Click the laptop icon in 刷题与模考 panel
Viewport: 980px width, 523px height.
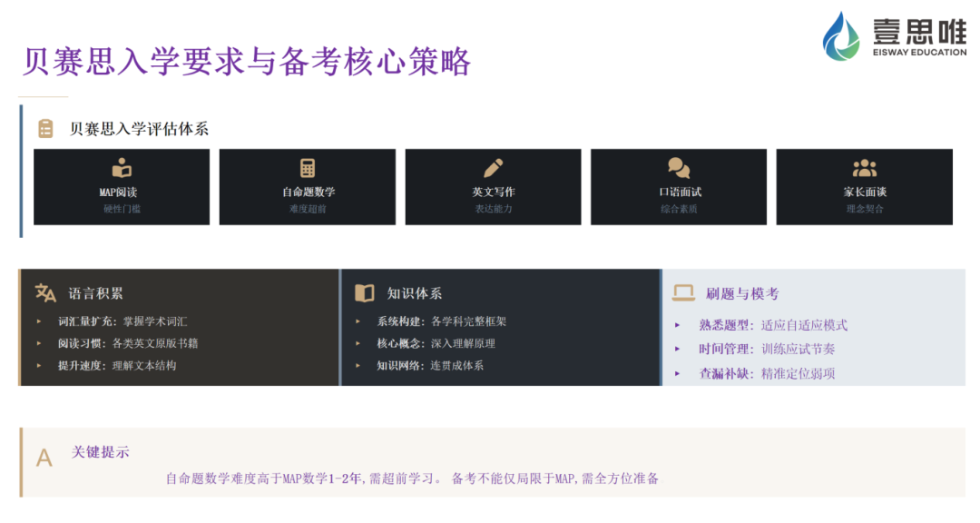point(683,291)
